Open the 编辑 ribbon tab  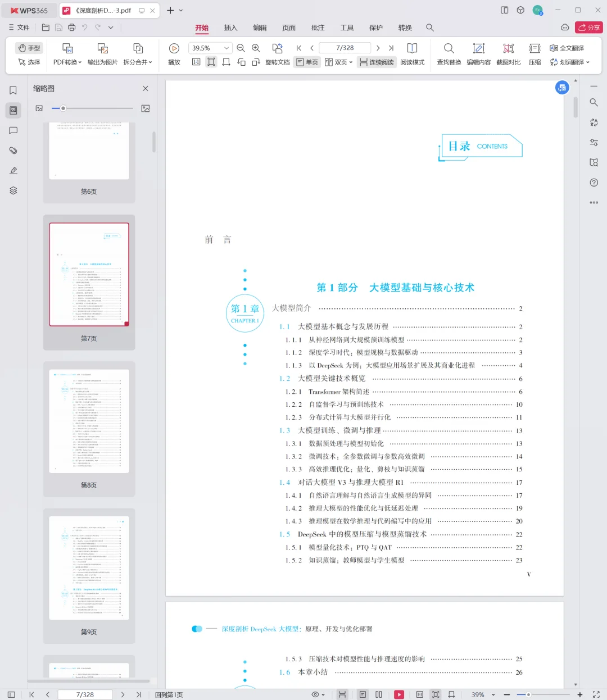pyautogui.click(x=260, y=28)
